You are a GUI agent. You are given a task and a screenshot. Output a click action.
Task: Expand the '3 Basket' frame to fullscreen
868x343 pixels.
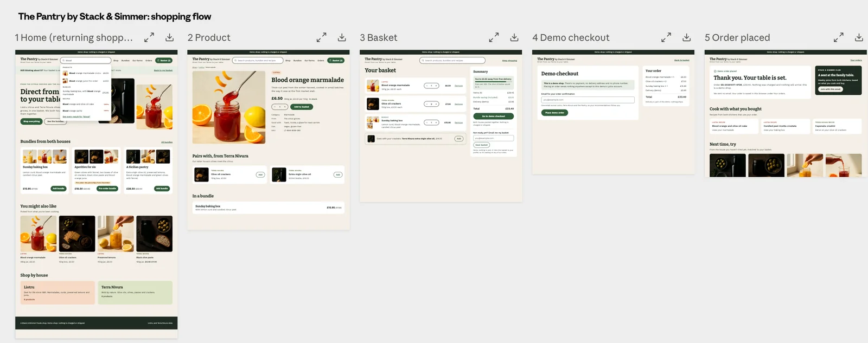point(494,37)
